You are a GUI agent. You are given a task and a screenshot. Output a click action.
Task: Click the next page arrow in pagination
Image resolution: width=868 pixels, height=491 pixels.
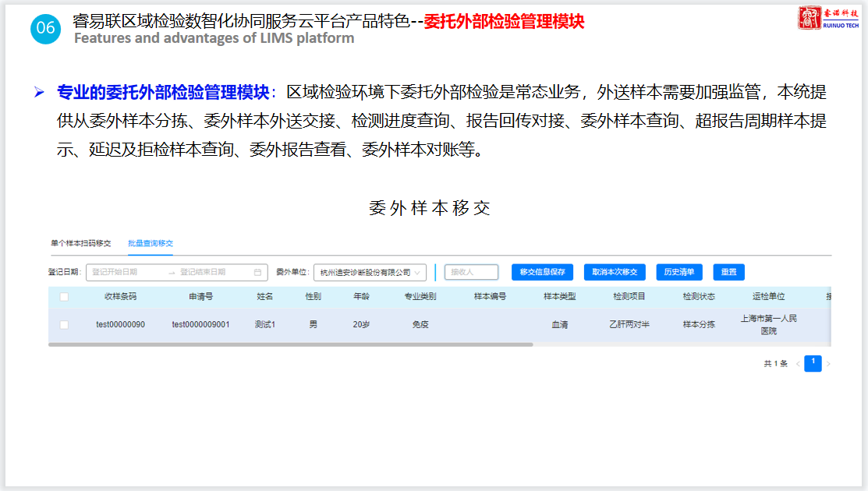point(828,364)
